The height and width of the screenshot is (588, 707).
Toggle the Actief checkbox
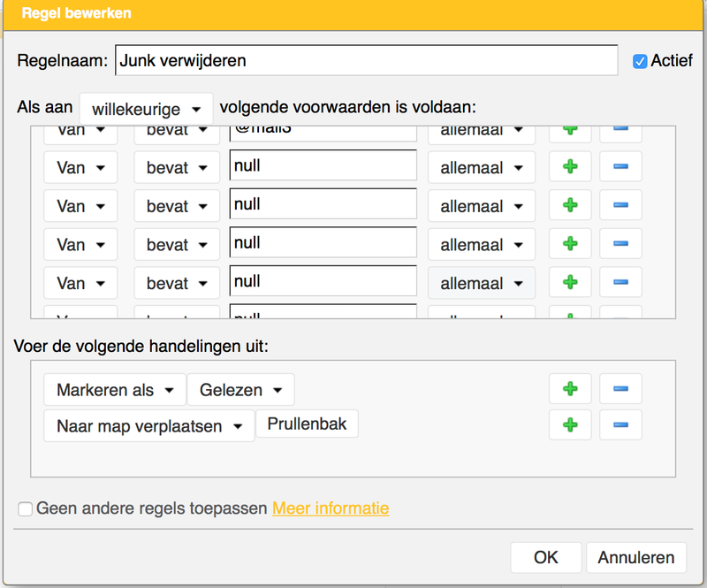click(x=640, y=61)
